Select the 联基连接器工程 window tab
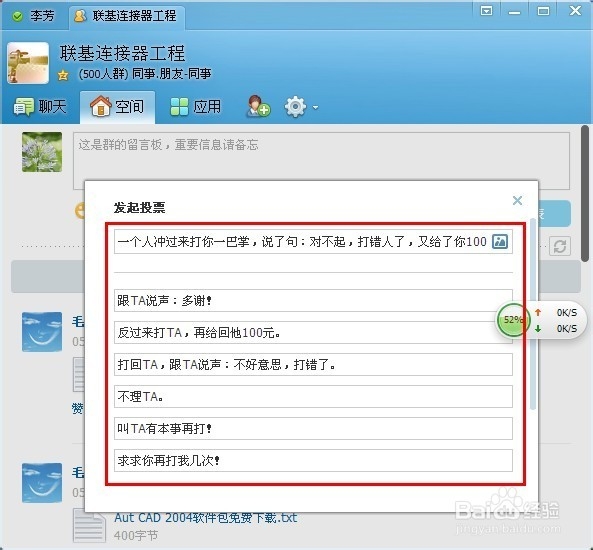The width and height of the screenshot is (593, 550). click(127, 16)
